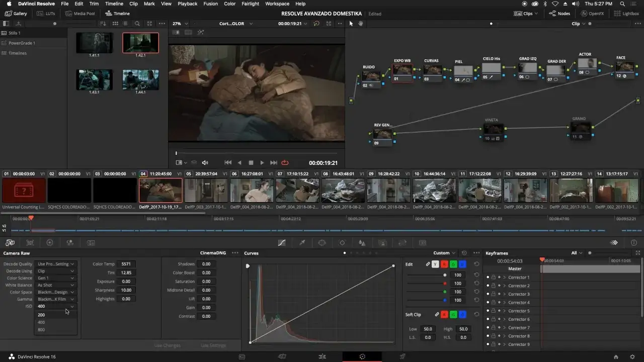Screen dimensions: 644x362
Task: Open Curves Custom mode dropdown
Action: [444, 253]
